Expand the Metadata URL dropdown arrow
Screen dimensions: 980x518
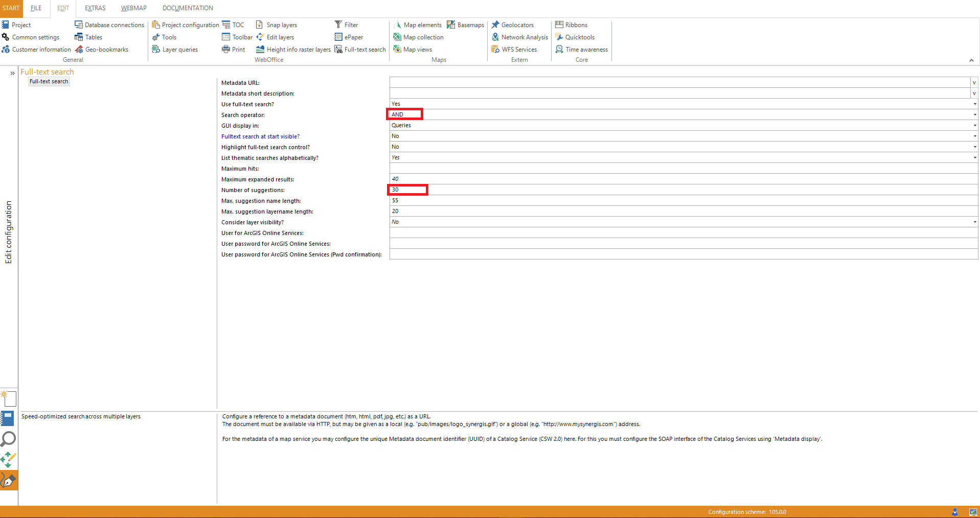(x=974, y=82)
